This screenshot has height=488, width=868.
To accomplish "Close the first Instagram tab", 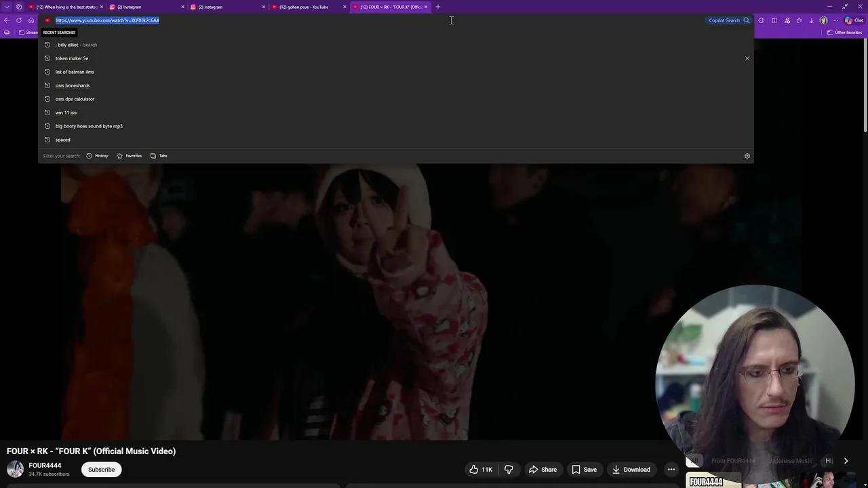I will click(x=182, y=7).
